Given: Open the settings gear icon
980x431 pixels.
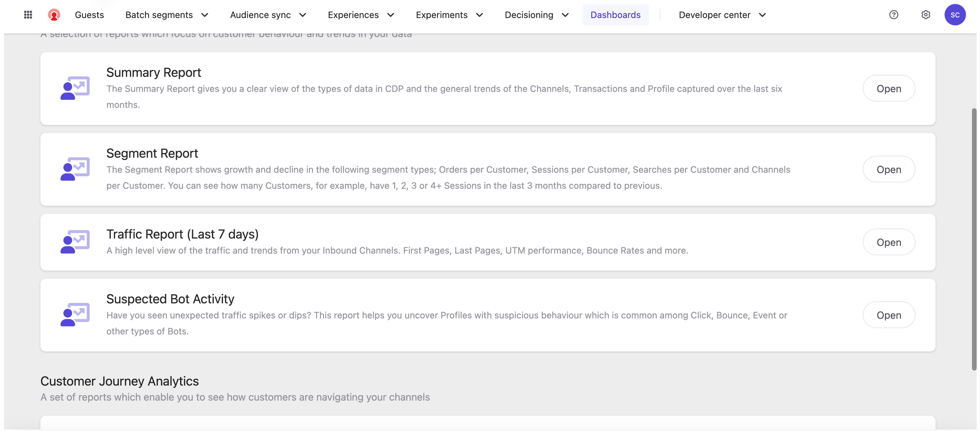Looking at the screenshot, I should pyautogui.click(x=925, y=15).
